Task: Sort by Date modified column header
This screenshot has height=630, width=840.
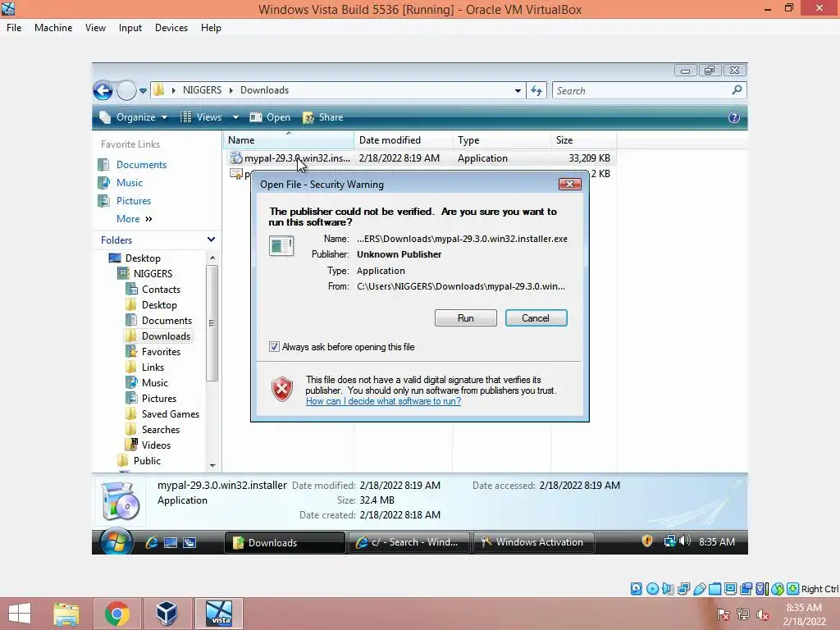Action: tap(404, 140)
